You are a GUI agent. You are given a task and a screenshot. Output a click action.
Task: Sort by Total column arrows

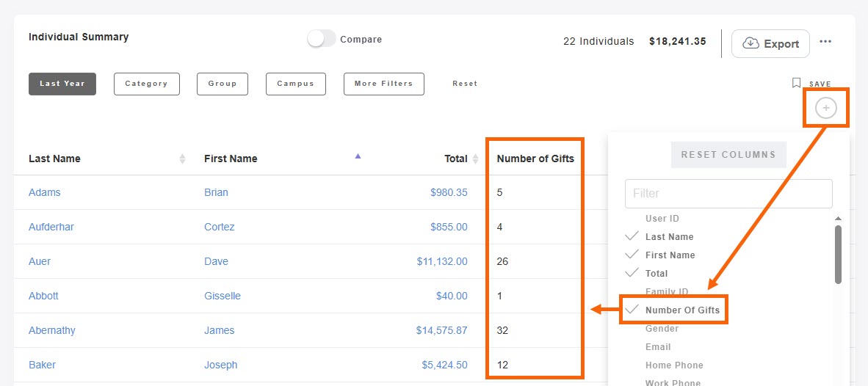coord(475,159)
